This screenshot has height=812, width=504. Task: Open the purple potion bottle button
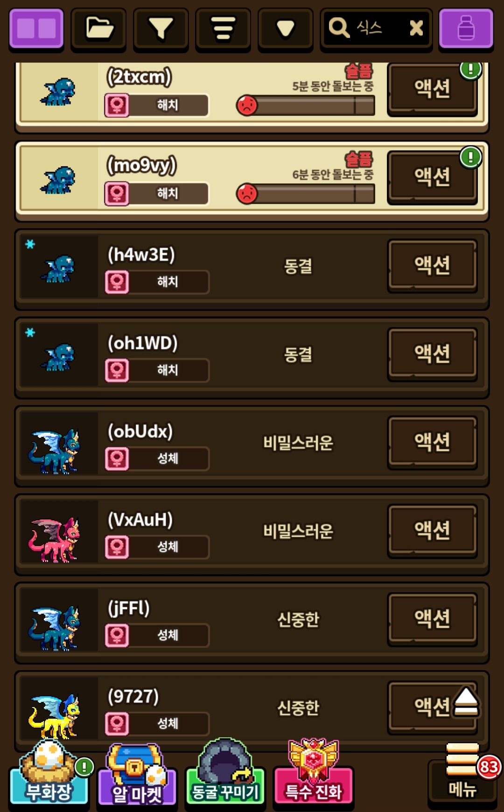tap(466, 29)
